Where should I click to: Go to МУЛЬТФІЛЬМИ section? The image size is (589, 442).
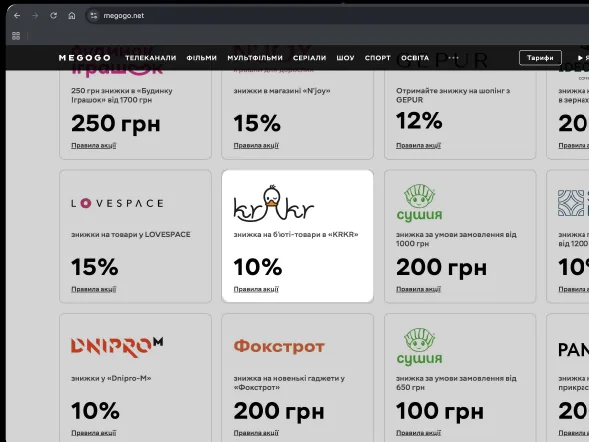255,58
